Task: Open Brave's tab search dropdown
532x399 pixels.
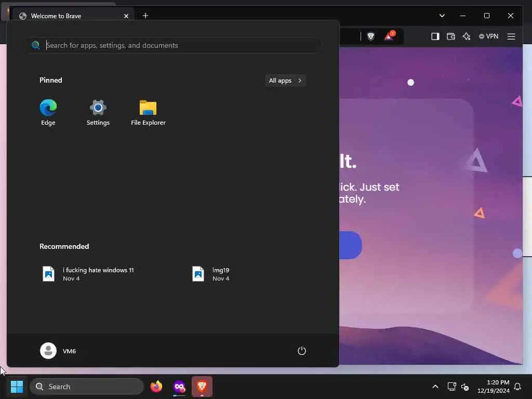Action: coord(442,16)
